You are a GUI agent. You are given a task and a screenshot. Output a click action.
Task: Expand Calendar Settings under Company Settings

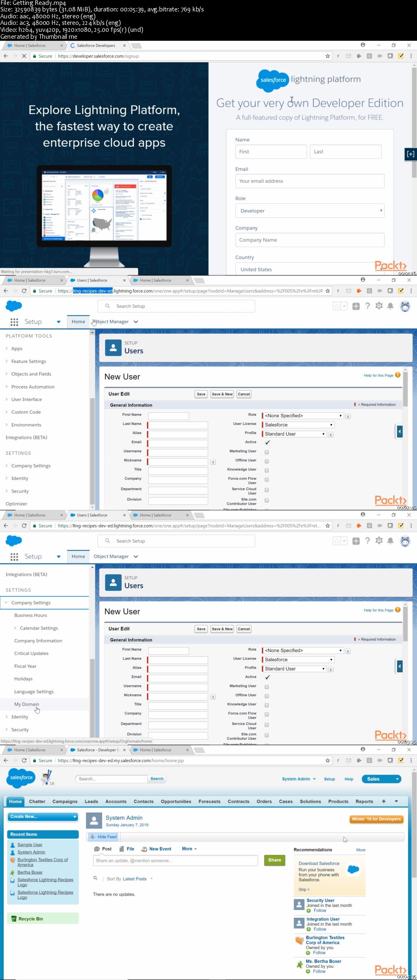coord(15,628)
